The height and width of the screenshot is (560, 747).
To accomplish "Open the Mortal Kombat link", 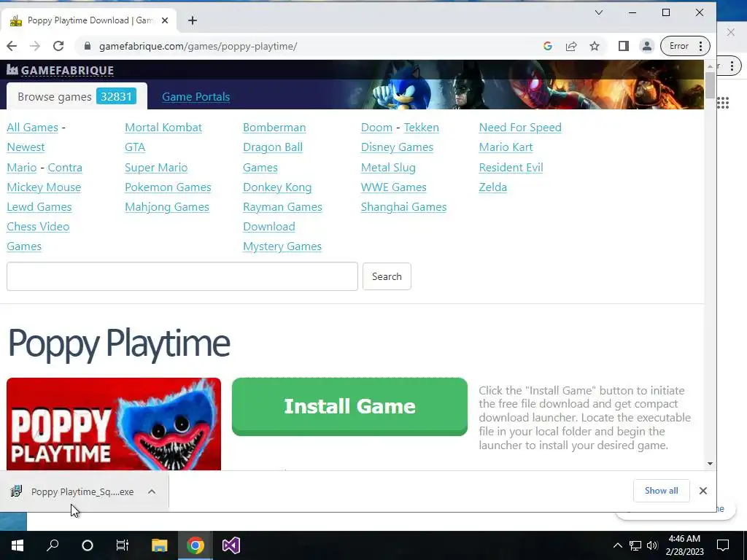I will coord(163,128).
